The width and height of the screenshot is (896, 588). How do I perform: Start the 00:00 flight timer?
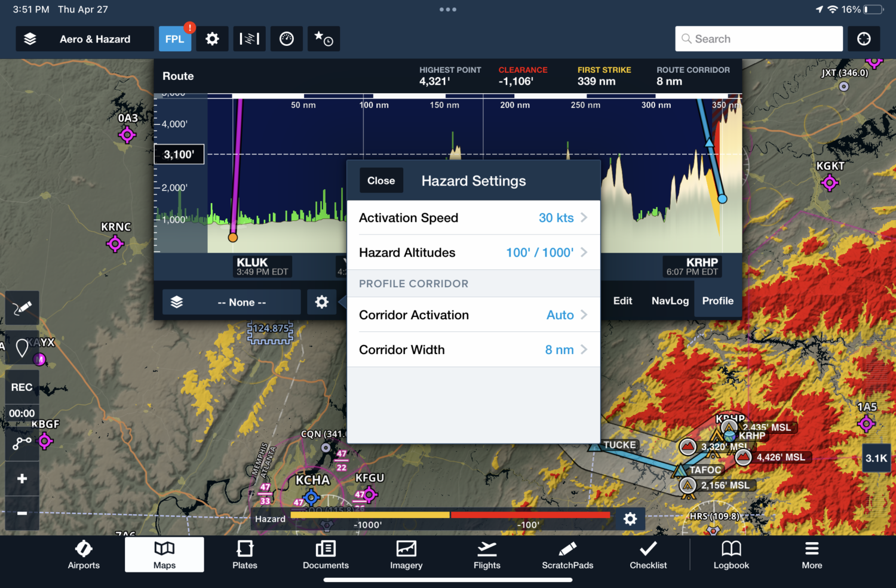tap(22, 413)
